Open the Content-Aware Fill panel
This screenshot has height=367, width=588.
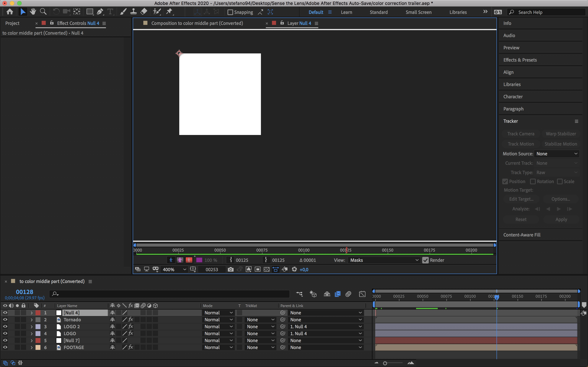point(522,235)
